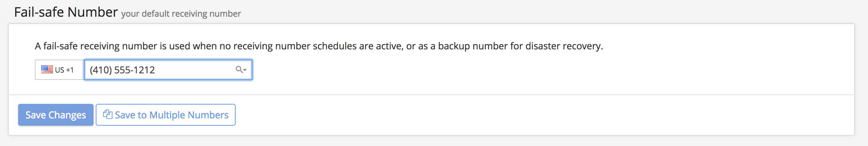This screenshot has height=146, width=868.
Task: Click the '+1' dialing code label
Action: coord(70,70)
